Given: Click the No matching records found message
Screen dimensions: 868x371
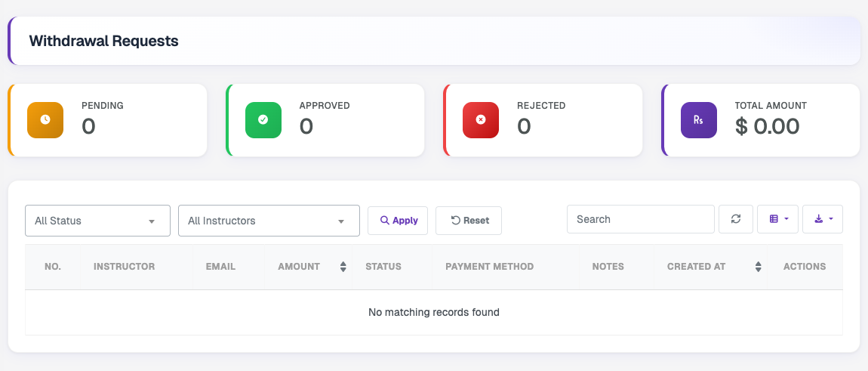Looking at the screenshot, I should (x=434, y=312).
